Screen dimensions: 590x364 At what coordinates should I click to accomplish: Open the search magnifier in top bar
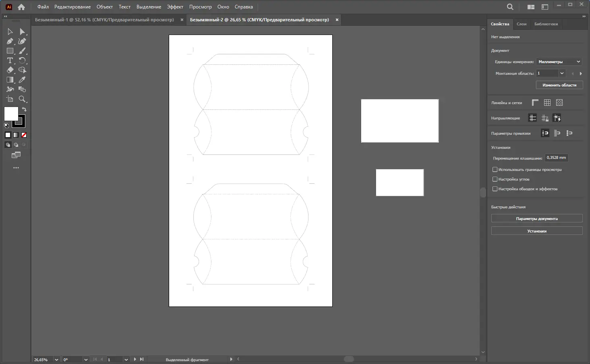pos(510,7)
